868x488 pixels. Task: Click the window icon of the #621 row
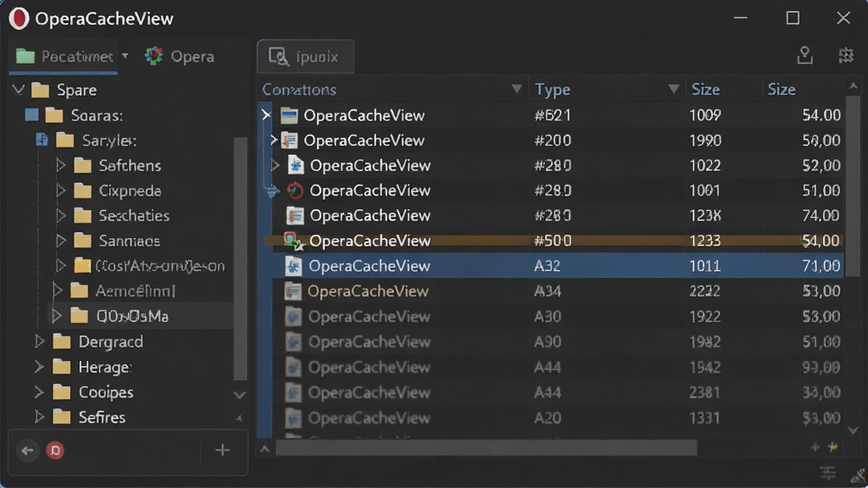pos(289,115)
